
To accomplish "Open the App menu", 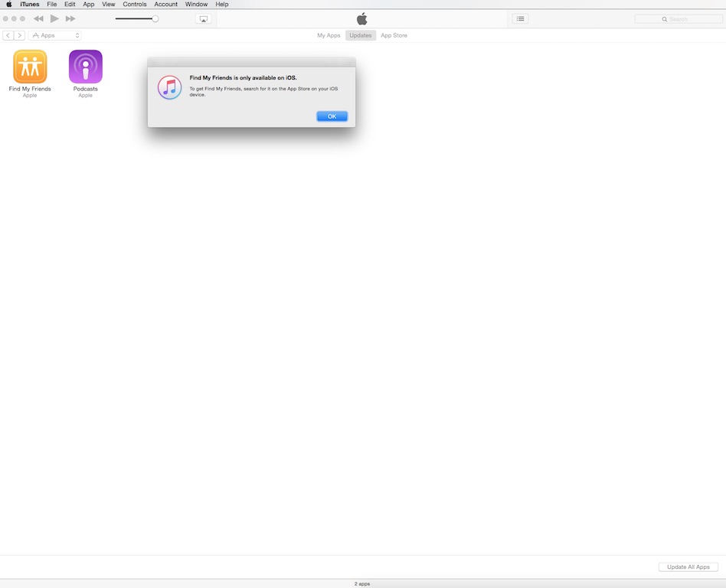I will pos(88,4).
